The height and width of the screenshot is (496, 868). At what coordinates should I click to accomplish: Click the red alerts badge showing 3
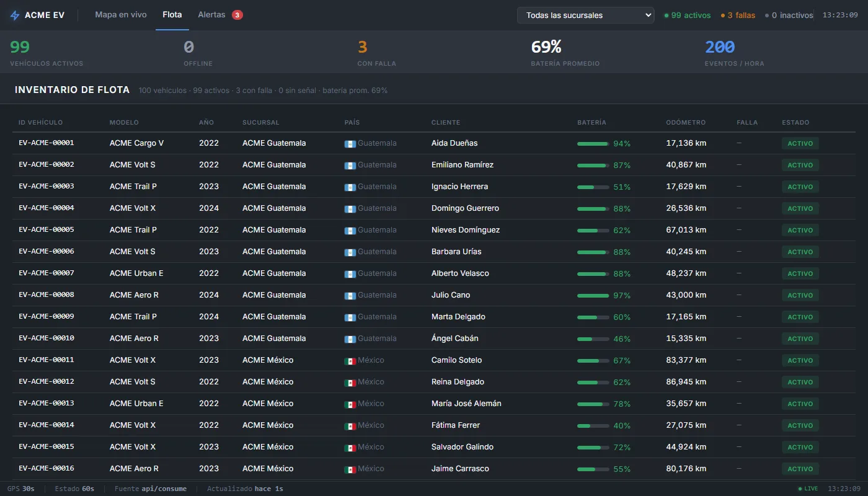pos(237,15)
